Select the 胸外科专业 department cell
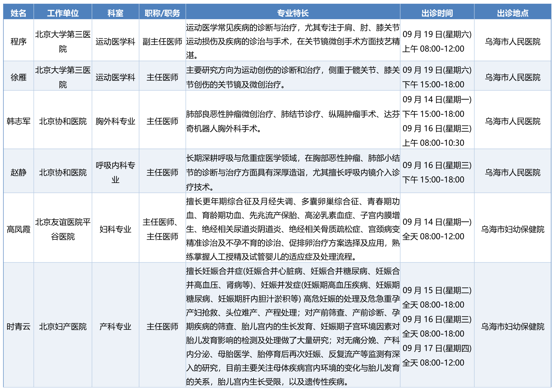The height and width of the screenshot is (392, 555). 115,121
